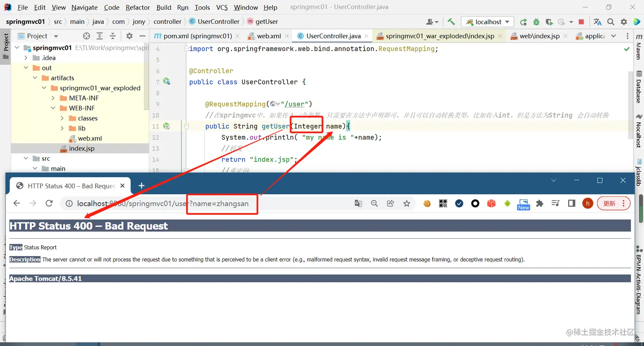
Task: Open Search Everywhere magnifier in IDE
Action: tap(611, 22)
